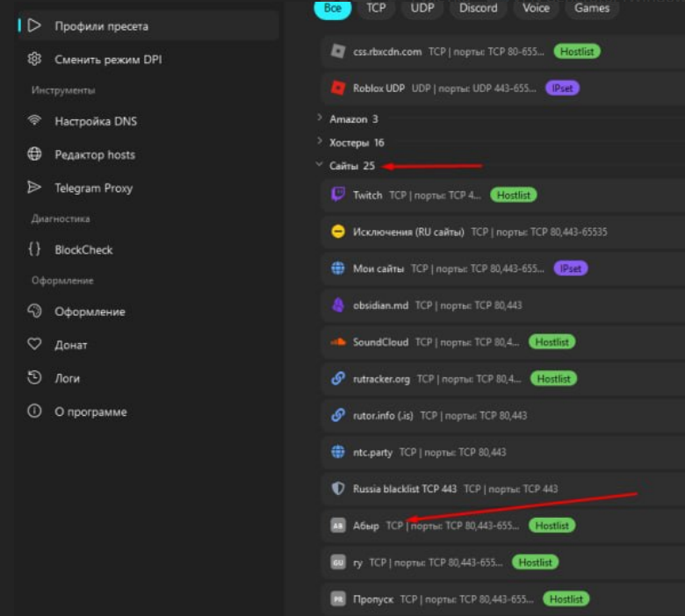Select the Voice filter tab

click(536, 8)
